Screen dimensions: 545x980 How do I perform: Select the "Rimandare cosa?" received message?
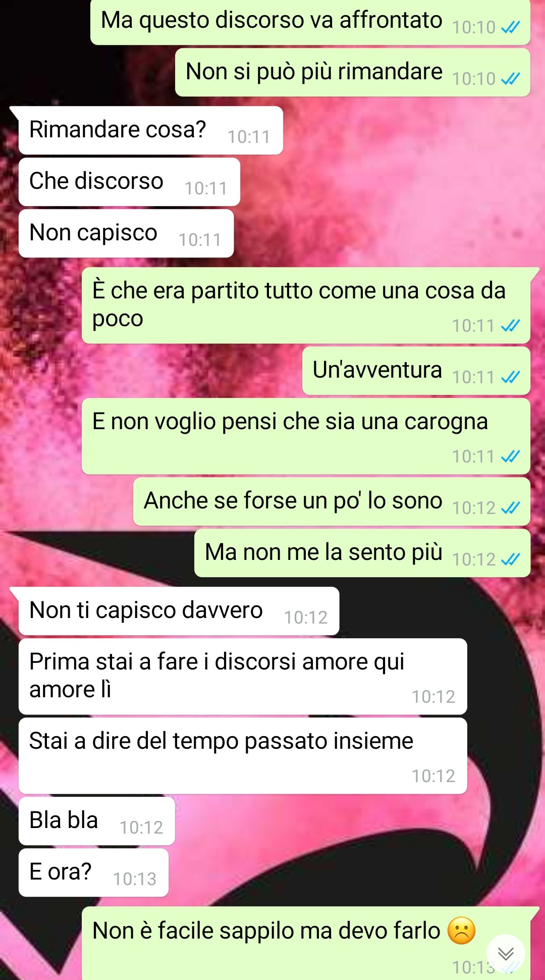tap(150, 130)
